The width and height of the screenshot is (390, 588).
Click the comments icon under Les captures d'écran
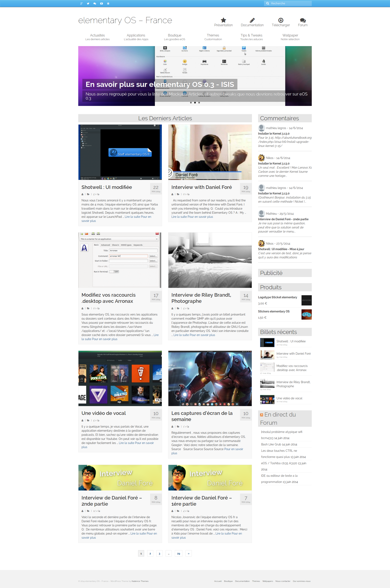[x=188, y=427]
